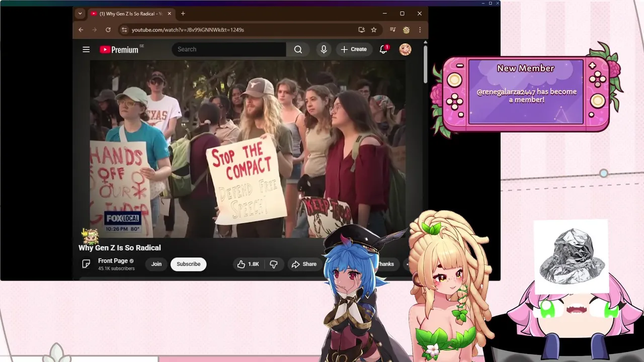
Task: Maximize the browser window
Action: (x=402, y=14)
